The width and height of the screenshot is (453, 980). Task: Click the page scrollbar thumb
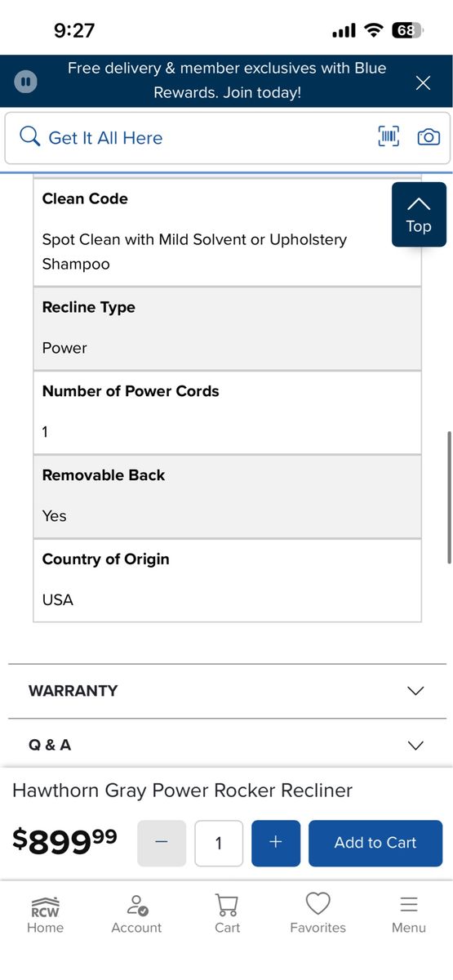coord(449,497)
